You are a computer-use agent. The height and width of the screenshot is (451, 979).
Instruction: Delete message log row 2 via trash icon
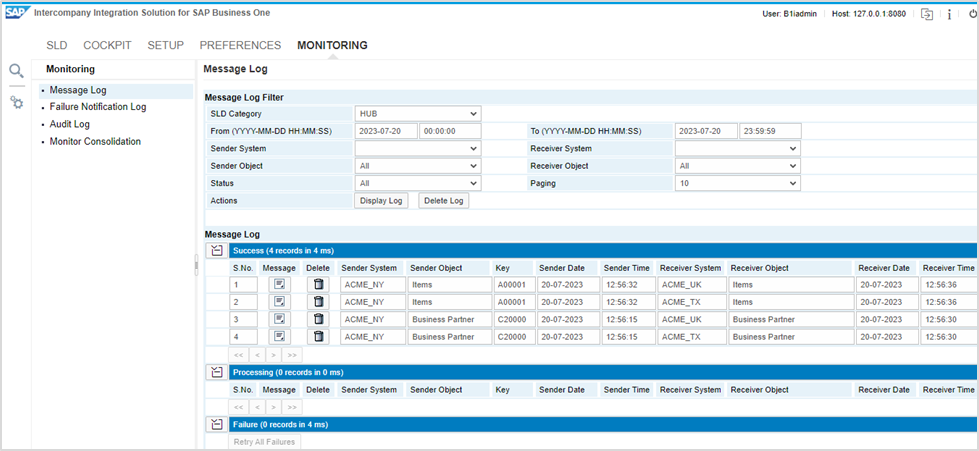318,301
